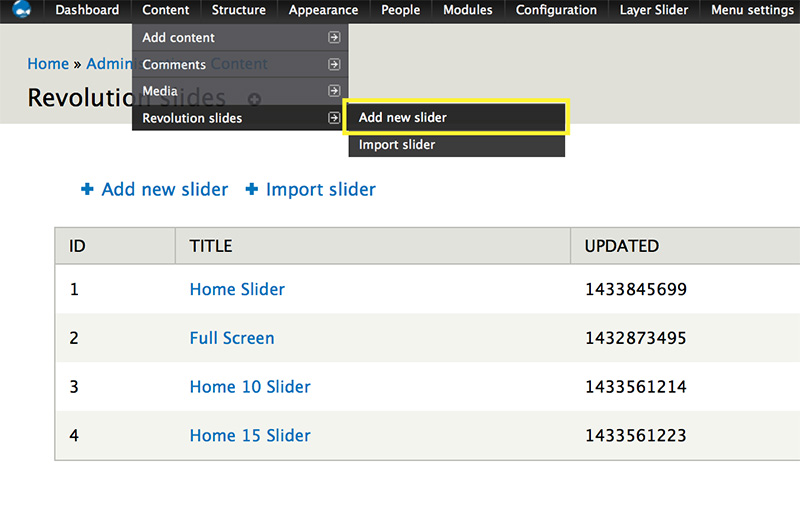Screen dimensions: 800x528
Task: Click the UPDATED column header
Action: (621, 246)
